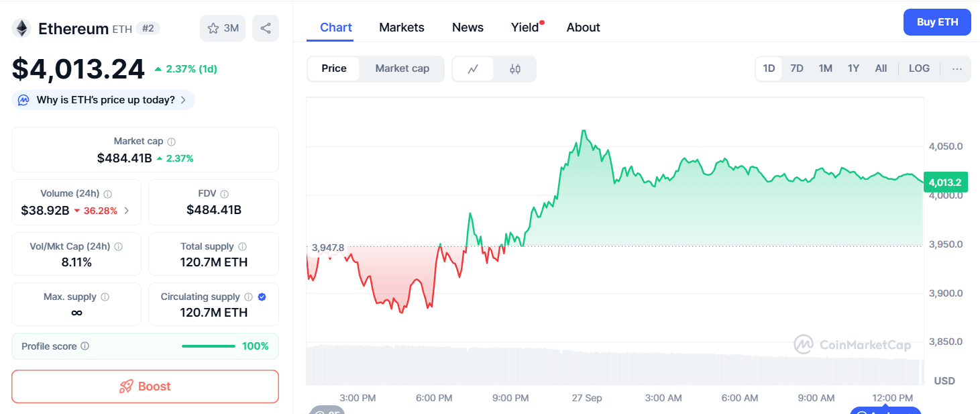Click the verified badge by Circulating supply
The height and width of the screenshot is (414, 980).
(262, 297)
